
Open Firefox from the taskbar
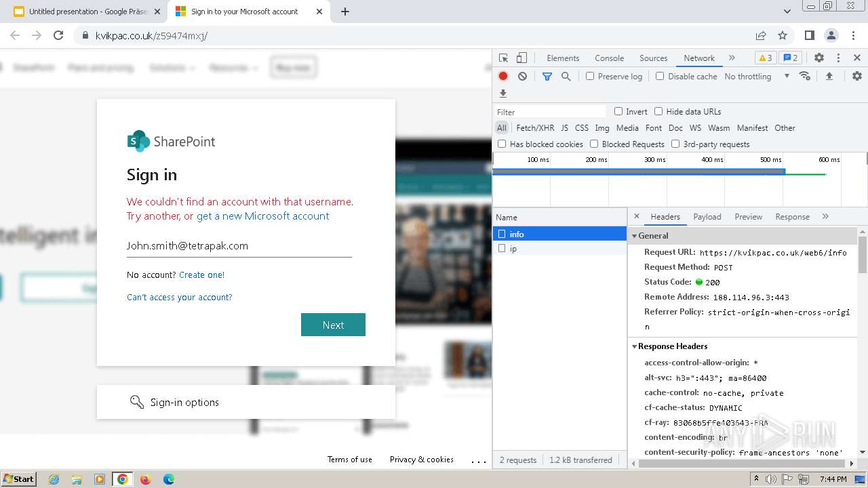145,479
